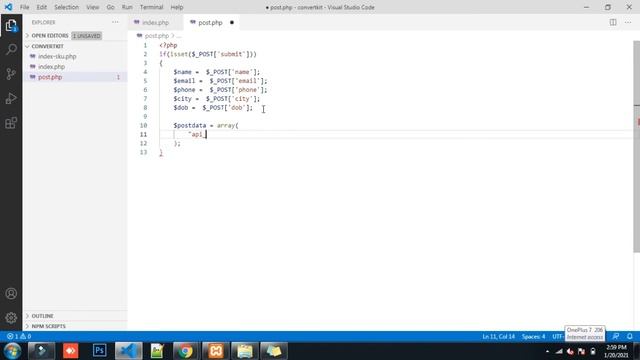Open Notepad++ from the taskbar
The width and height of the screenshot is (640, 360).
[x=157, y=351]
